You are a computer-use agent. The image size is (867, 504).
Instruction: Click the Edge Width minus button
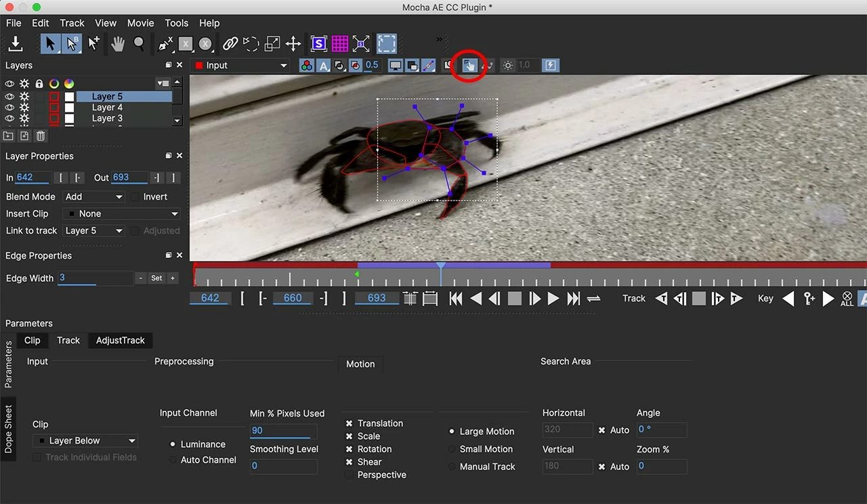pos(140,278)
